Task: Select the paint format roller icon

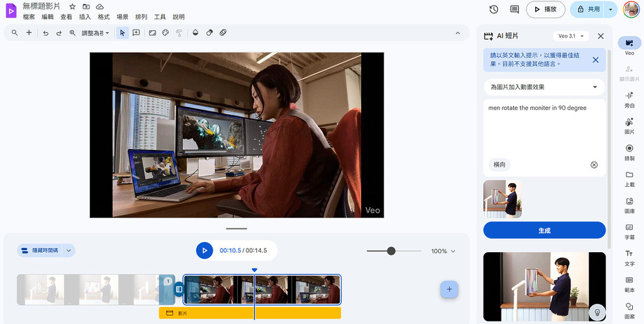Action: click(179, 33)
